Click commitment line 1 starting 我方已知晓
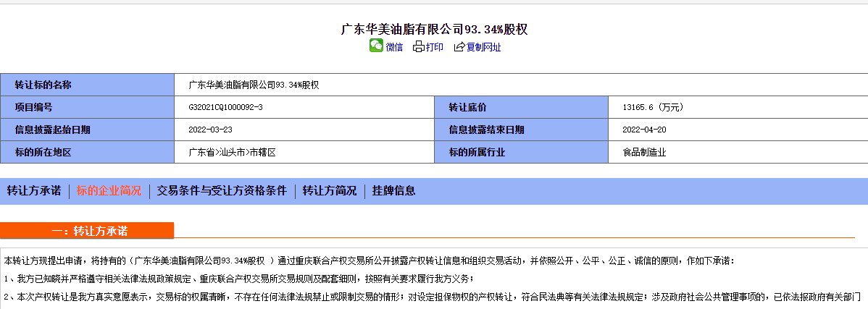 tap(238, 278)
